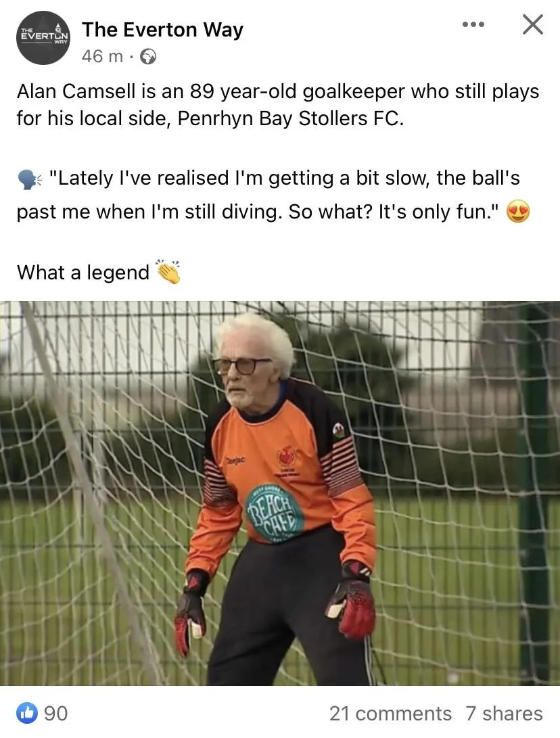This screenshot has height=738, width=560.
Task: View the 90 reactions count
Action: click(x=56, y=714)
